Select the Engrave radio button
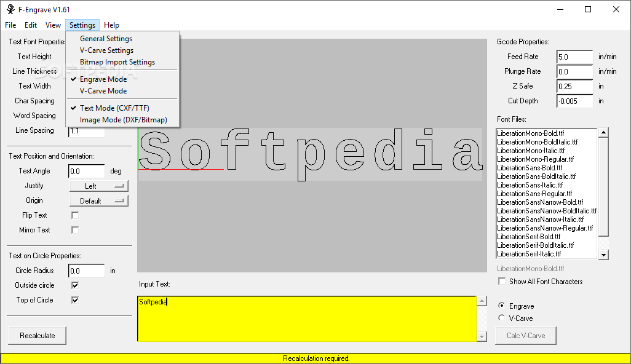This screenshot has width=631, height=364. pyautogui.click(x=501, y=306)
